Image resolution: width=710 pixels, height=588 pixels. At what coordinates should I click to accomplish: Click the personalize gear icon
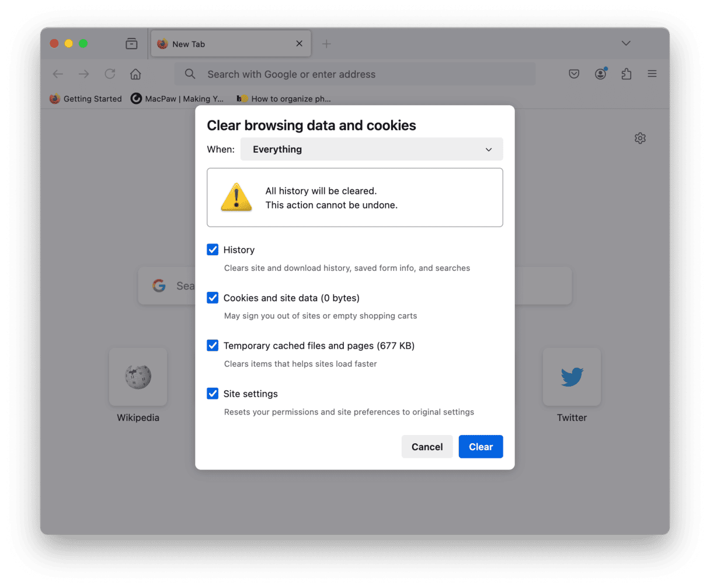pos(640,138)
